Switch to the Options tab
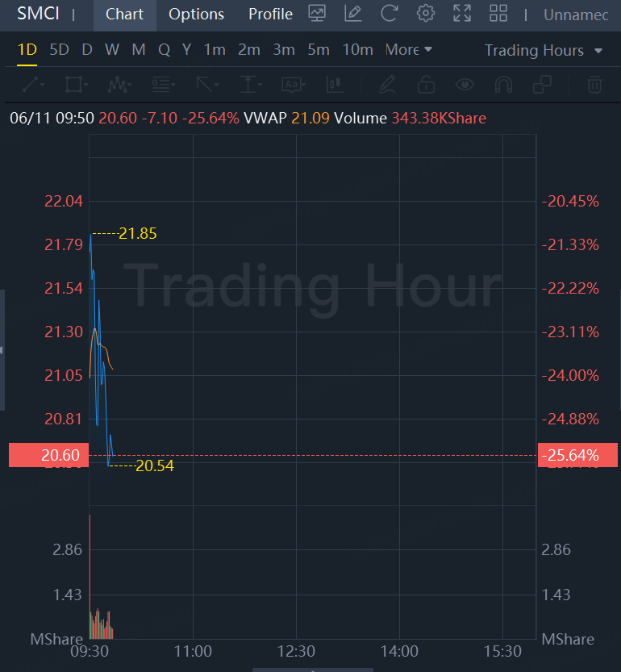Screen dimensions: 621x672 (196, 15)
